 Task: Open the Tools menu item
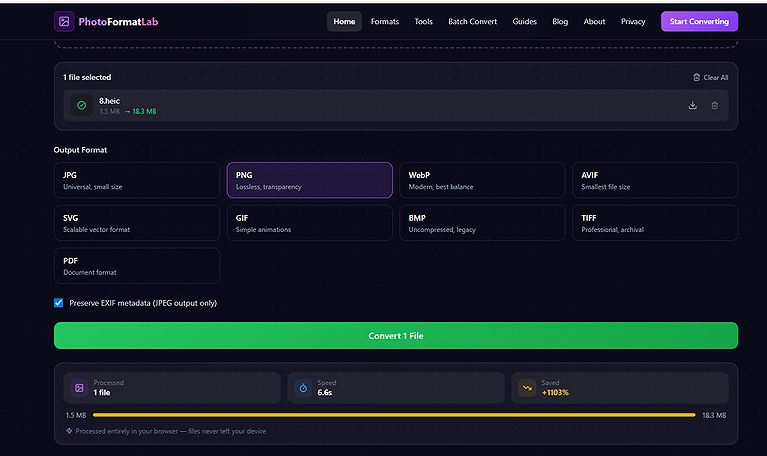coord(424,22)
